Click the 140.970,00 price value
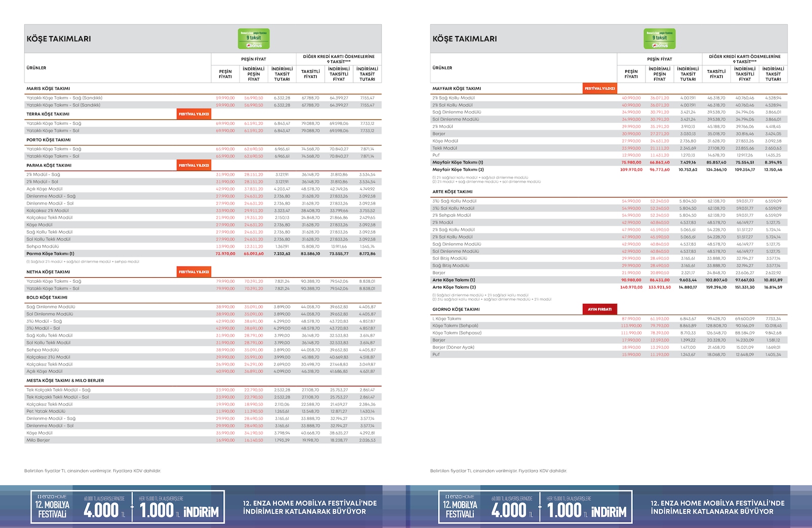 point(631,287)
